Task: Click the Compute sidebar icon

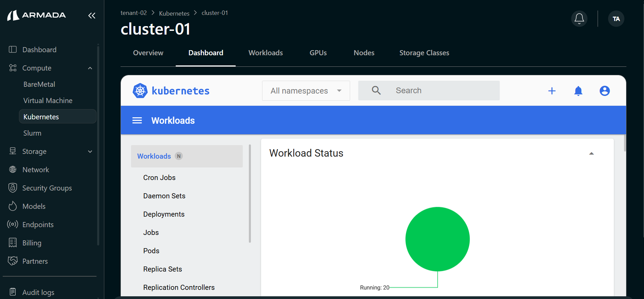Action: click(13, 68)
